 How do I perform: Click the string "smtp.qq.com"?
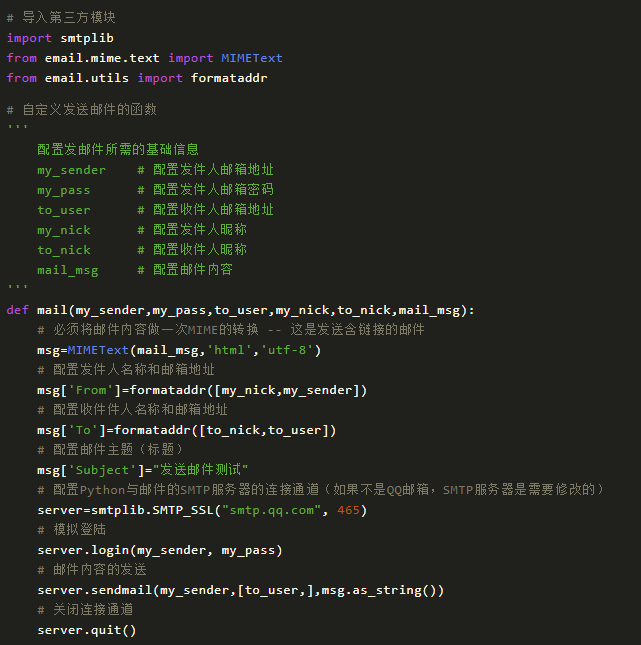point(271,510)
